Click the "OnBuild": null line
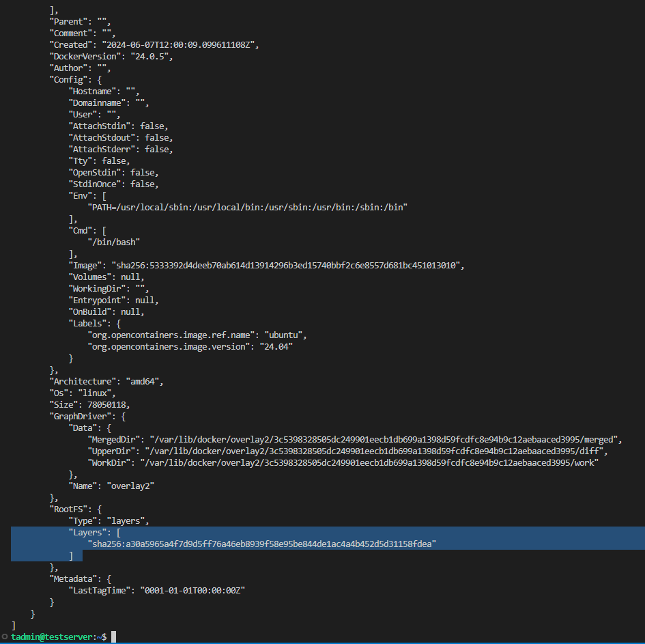Viewport: 645px width, 644px height. [106, 312]
